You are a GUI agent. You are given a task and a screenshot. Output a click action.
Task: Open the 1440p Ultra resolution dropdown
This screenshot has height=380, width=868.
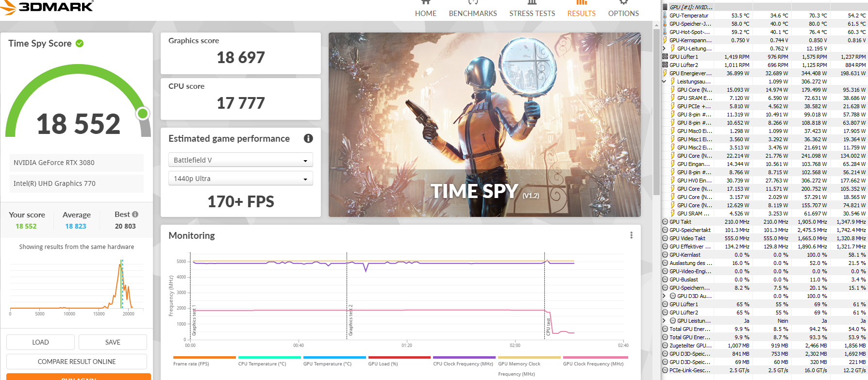[240, 179]
